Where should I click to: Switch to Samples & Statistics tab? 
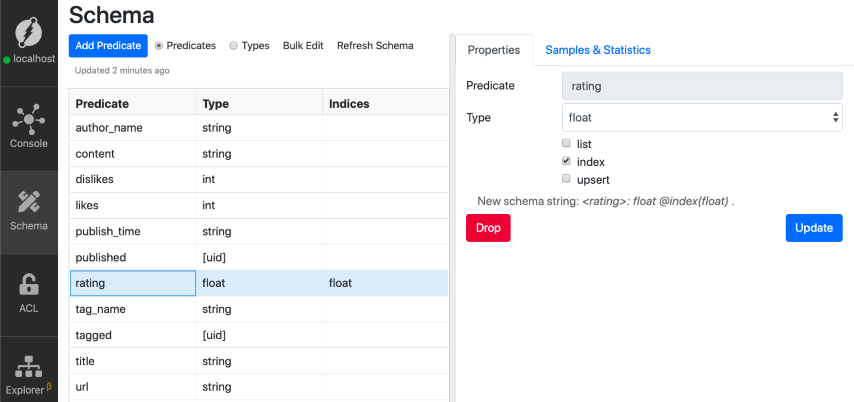(598, 50)
